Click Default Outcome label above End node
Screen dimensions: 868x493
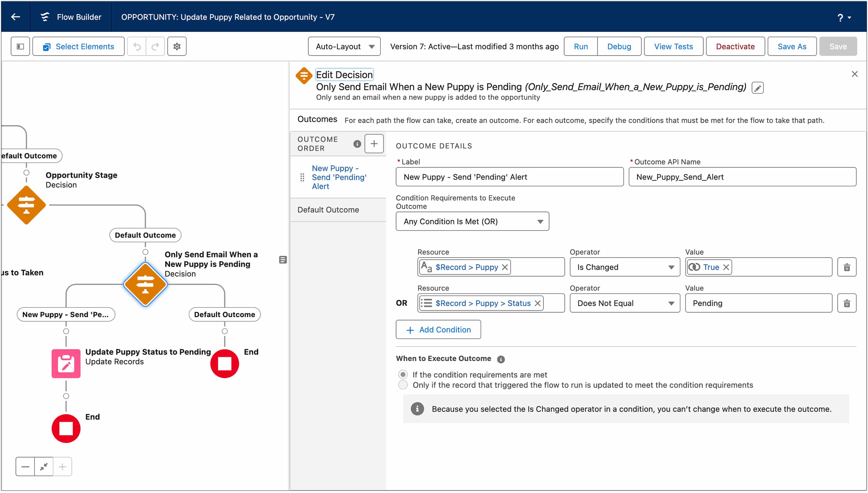[x=224, y=315]
